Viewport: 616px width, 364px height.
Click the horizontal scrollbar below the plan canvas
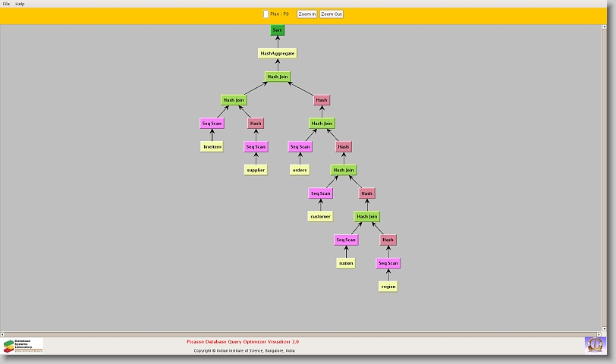pyautogui.click(x=303, y=334)
